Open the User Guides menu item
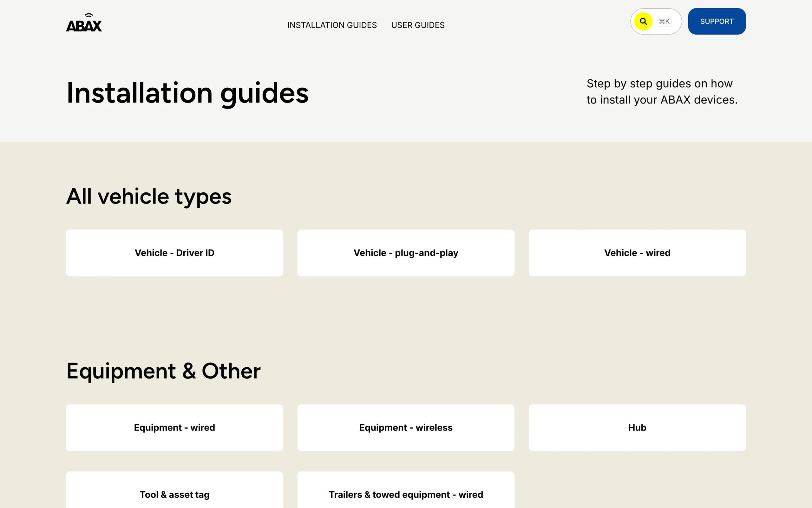The width and height of the screenshot is (812, 508). coord(418,25)
